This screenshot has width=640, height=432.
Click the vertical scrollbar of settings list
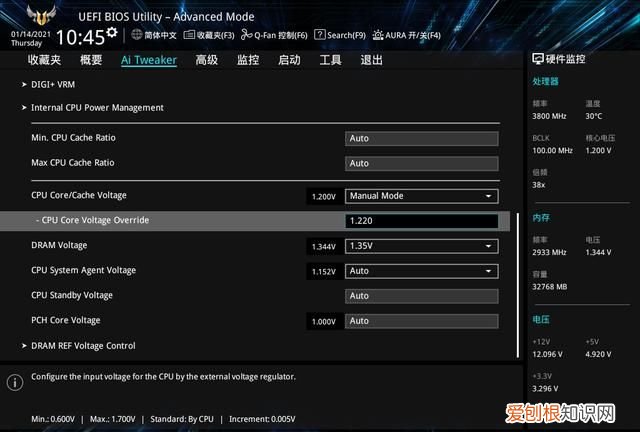[x=517, y=285]
